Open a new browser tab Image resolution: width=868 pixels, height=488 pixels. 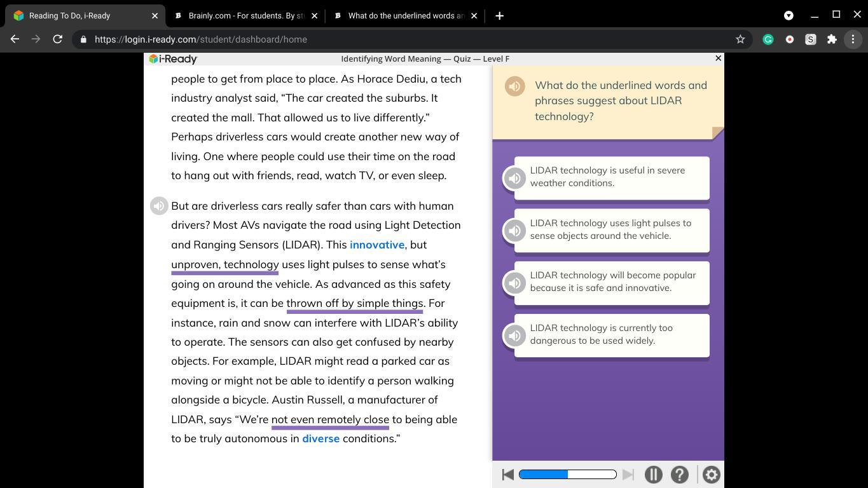tap(500, 16)
